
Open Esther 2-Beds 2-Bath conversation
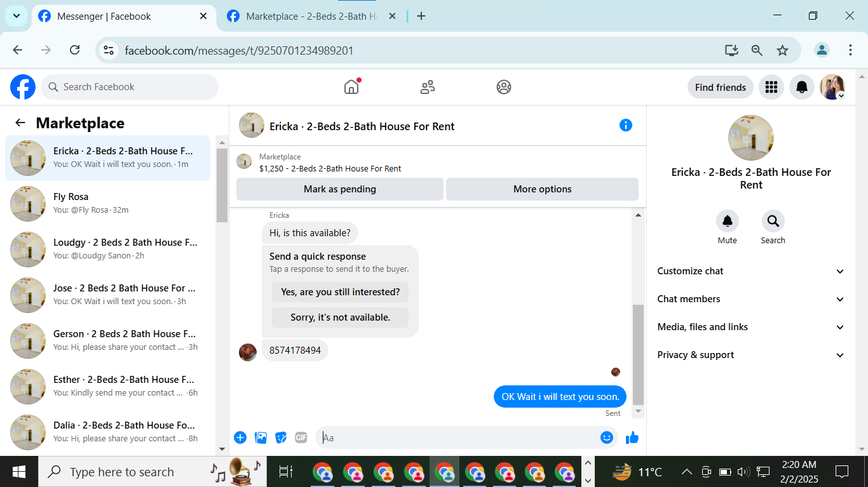(x=108, y=387)
